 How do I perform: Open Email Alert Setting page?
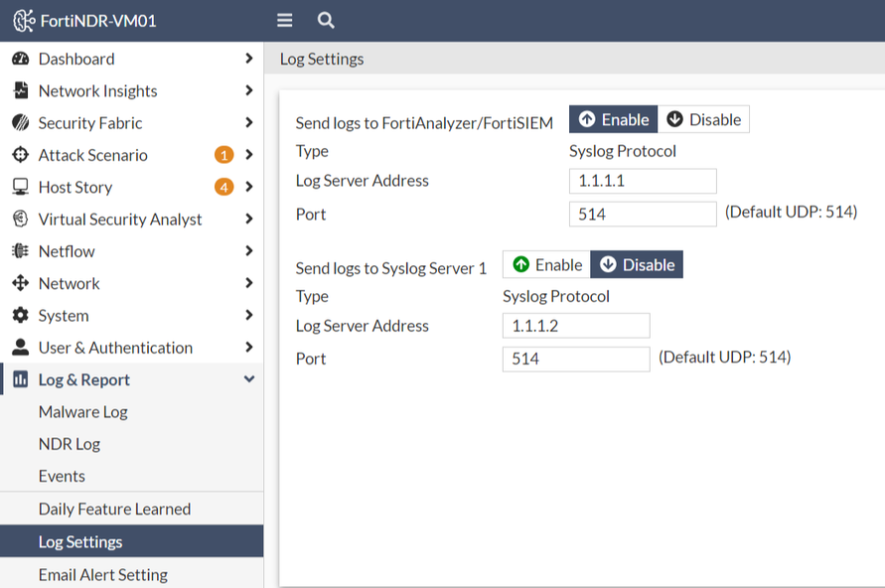tap(102, 574)
